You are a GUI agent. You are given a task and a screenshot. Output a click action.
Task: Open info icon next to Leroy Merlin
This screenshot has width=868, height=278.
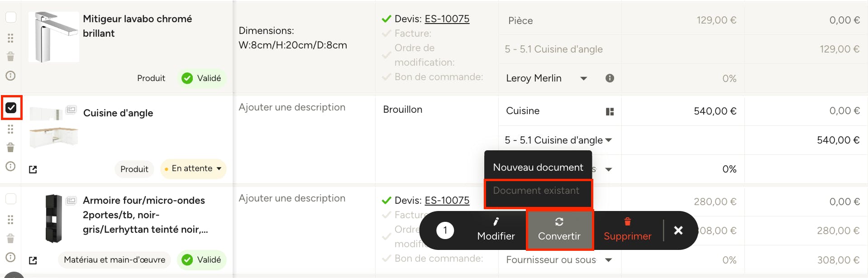point(610,78)
